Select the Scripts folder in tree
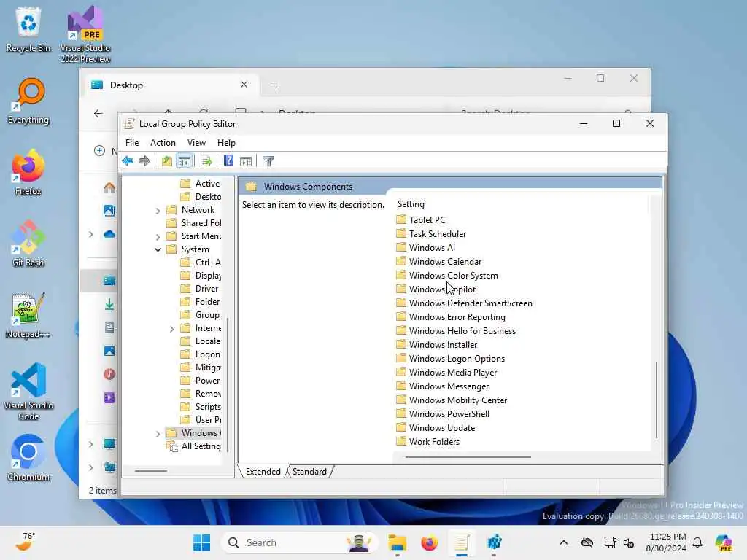 point(201,407)
